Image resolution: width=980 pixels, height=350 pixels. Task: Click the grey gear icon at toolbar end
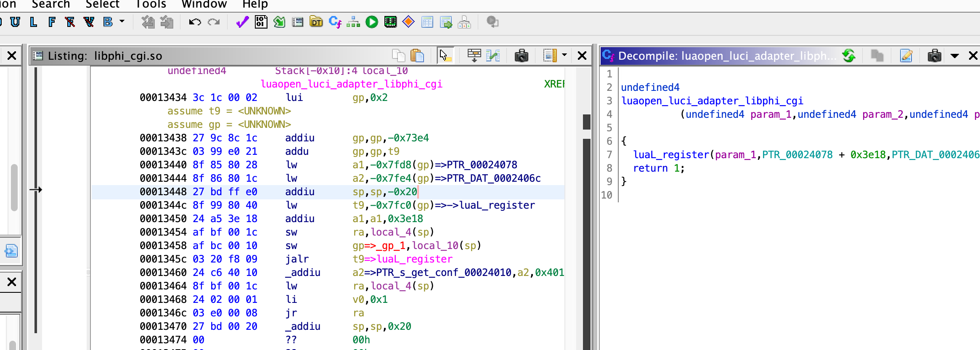(493, 22)
